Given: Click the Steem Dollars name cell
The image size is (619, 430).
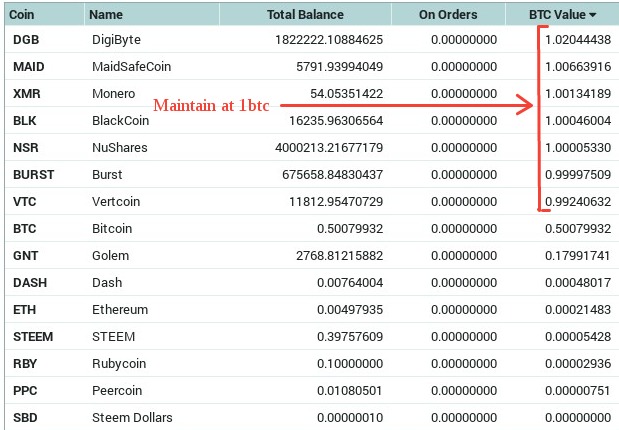Looking at the screenshot, I should point(132,418).
